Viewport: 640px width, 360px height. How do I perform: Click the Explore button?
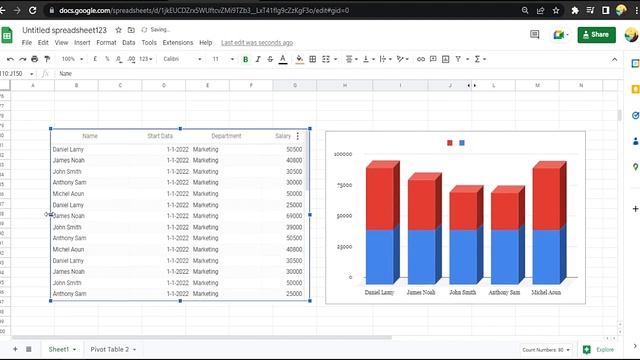599,349
